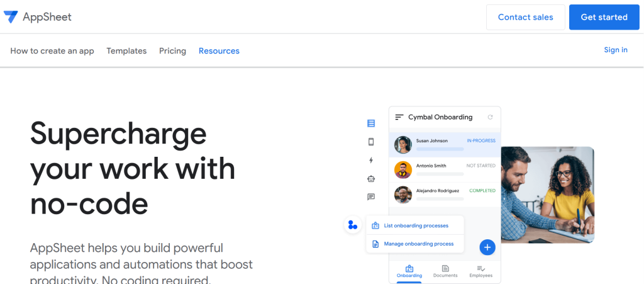Click the name Susan Johnson
The height and width of the screenshot is (284, 644).
click(x=431, y=140)
